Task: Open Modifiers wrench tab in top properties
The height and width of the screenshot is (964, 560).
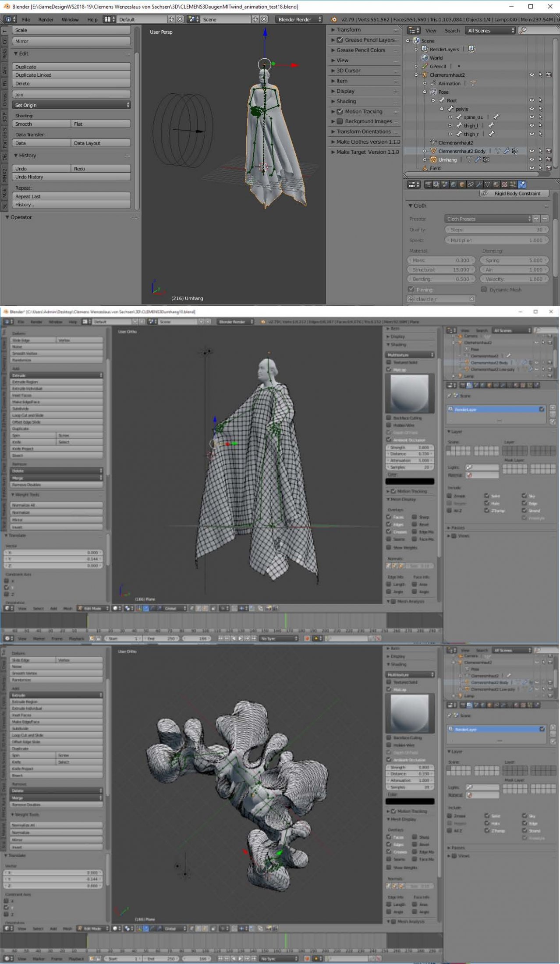Action: pyautogui.click(x=479, y=184)
